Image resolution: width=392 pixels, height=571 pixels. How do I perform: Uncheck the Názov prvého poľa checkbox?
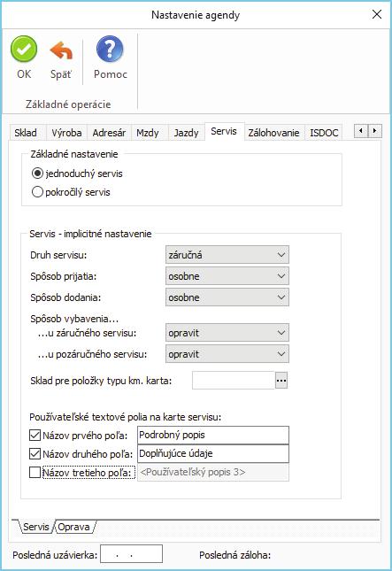point(35,435)
